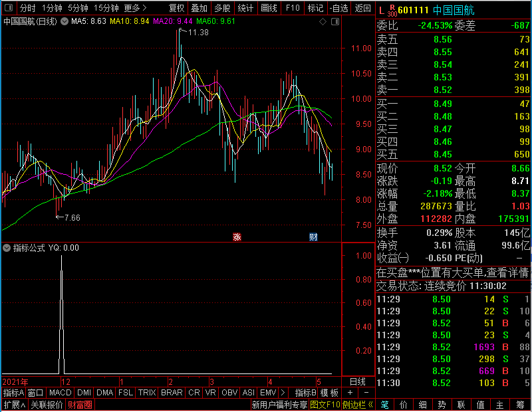The height and width of the screenshot is (412, 532).
Task: Click 返回 to go back
Action: coord(362,8)
